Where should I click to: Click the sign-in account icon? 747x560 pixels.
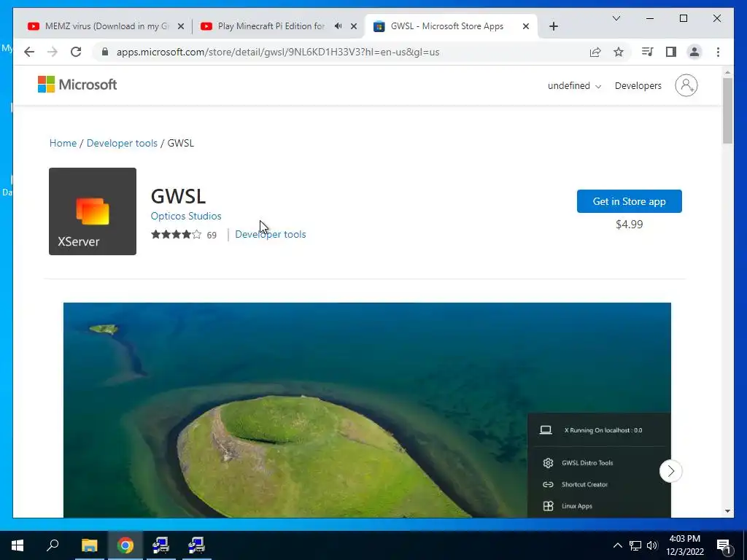pos(686,85)
